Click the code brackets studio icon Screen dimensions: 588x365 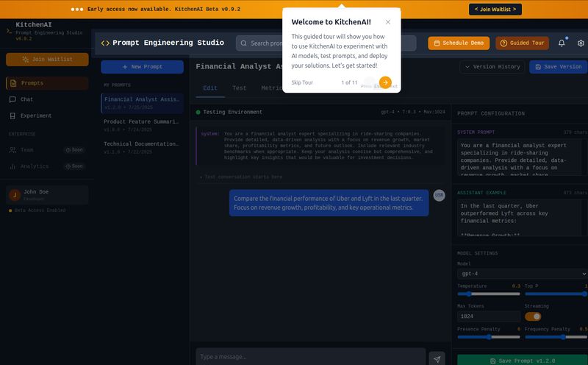pos(105,43)
